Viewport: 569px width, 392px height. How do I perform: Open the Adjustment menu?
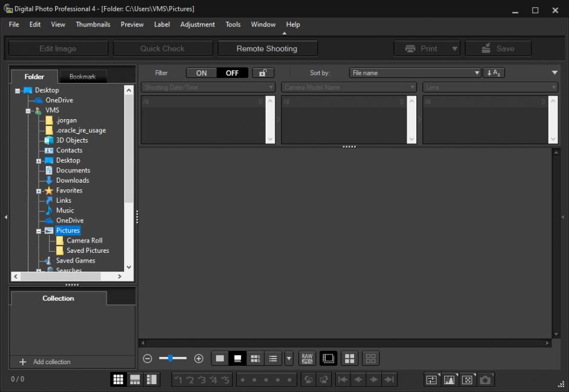(197, 24)
